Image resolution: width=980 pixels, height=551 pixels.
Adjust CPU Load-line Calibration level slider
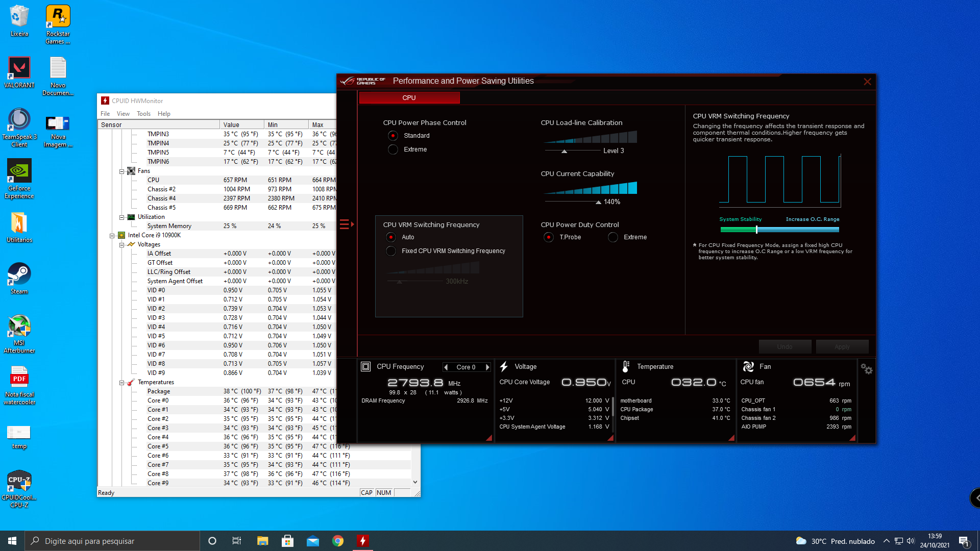(x=564, y=151)
